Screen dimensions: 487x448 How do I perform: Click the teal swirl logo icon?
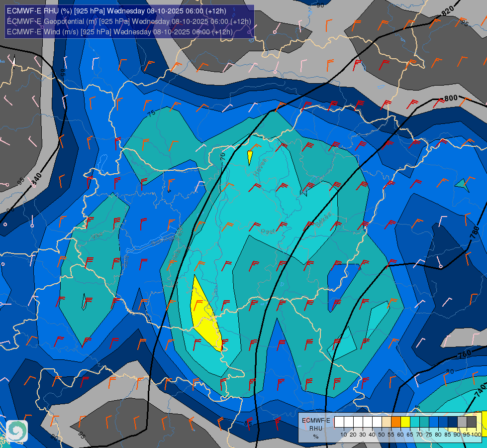pyautogui.click(x=17, y=431)
